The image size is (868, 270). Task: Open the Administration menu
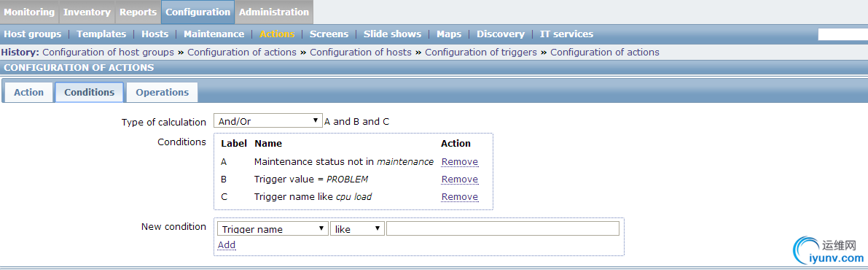[274, 12]
